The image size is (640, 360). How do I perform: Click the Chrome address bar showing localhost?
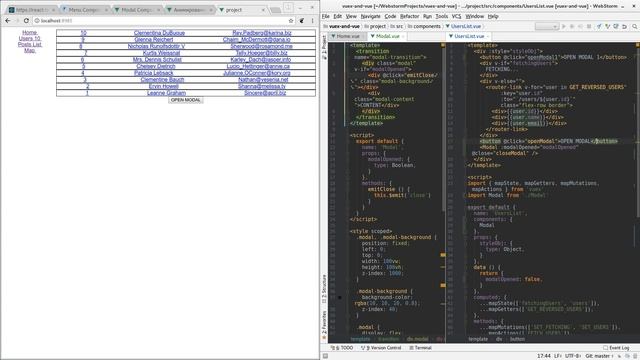[163, 20]
